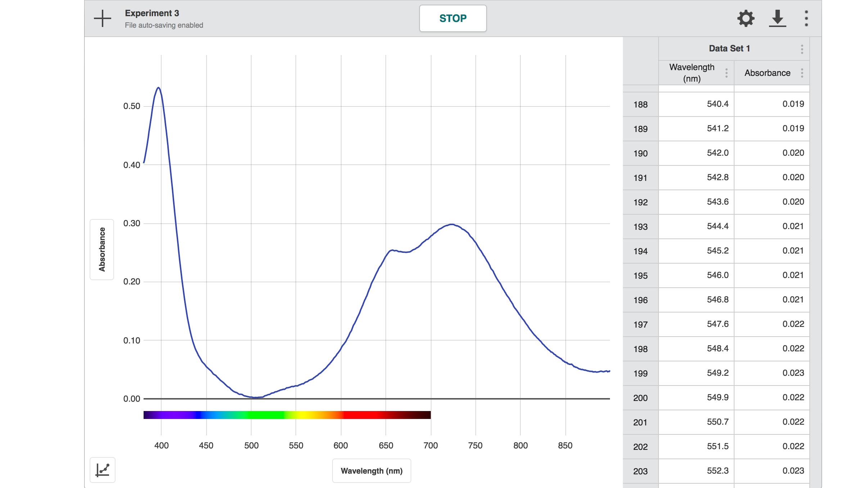Image resolution: width=868 pixels, height=488 pixels.
Task: Select wavelength cell 546.0
Action: pyautogui.click(x=696, y=275)
